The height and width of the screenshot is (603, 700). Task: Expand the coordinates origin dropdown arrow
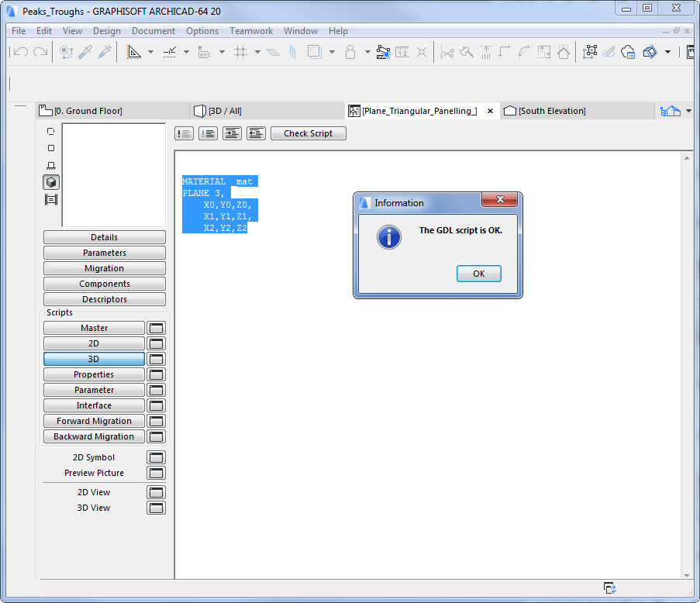pyautogui.click(x=222, y=52)
